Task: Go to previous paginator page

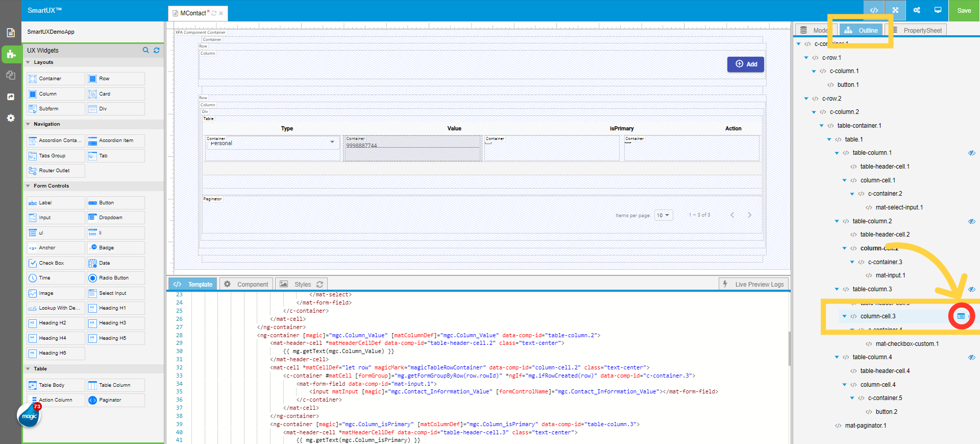Action: pos(732,215)
